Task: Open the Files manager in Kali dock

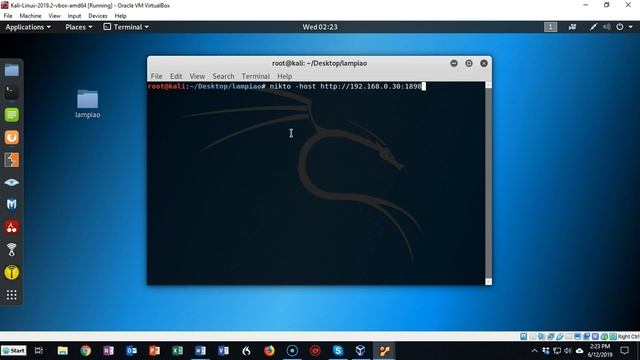Action: pos(11,70)
